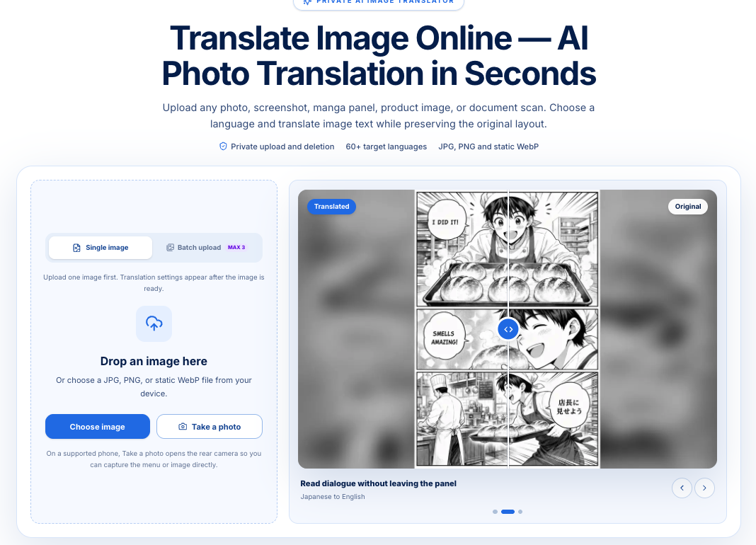This screenshot has height=545, width=756.
Task: Click the '60+ target languages' text
Action: point(386,147)
